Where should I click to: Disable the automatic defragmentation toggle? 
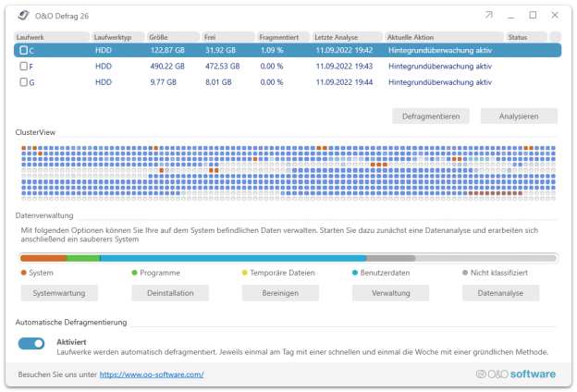pyautogui.click(x=31, y=344)
